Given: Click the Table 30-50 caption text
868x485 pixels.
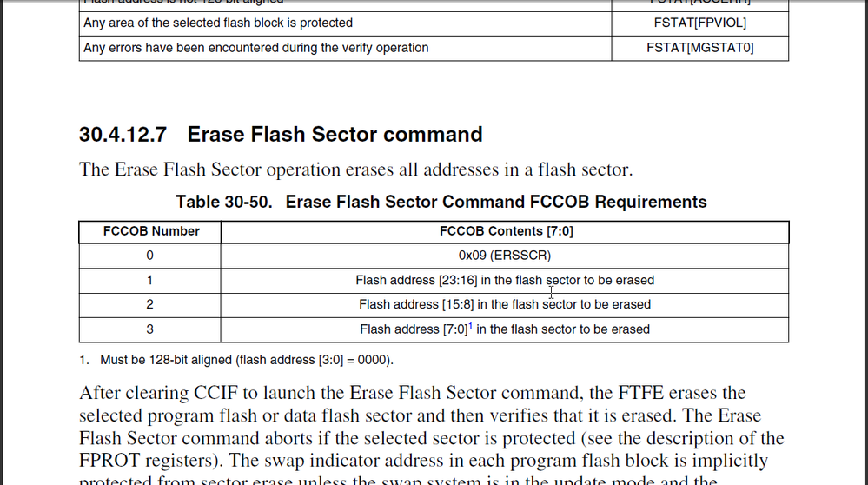Looking at the screenshot, I should click(441, 203).
